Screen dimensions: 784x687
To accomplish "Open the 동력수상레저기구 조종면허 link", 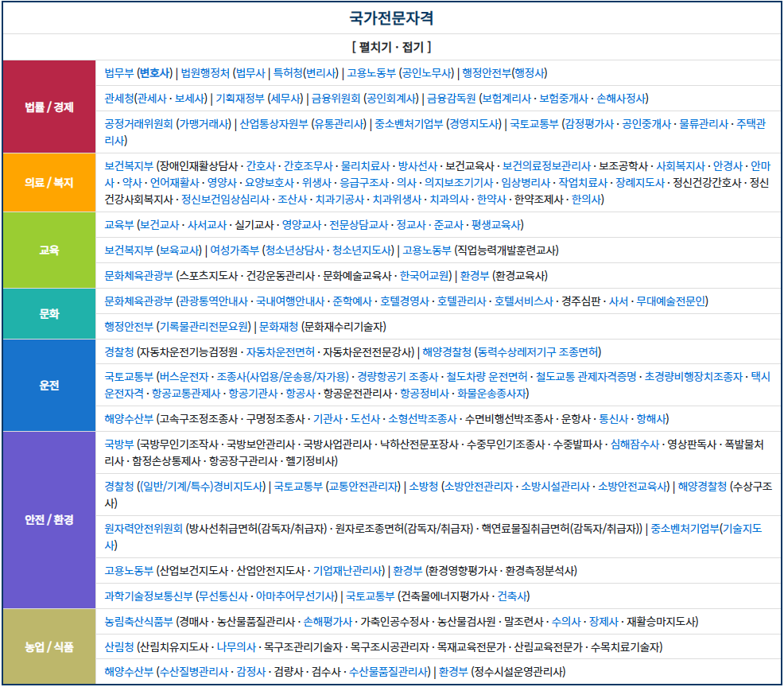I will 538,352.
